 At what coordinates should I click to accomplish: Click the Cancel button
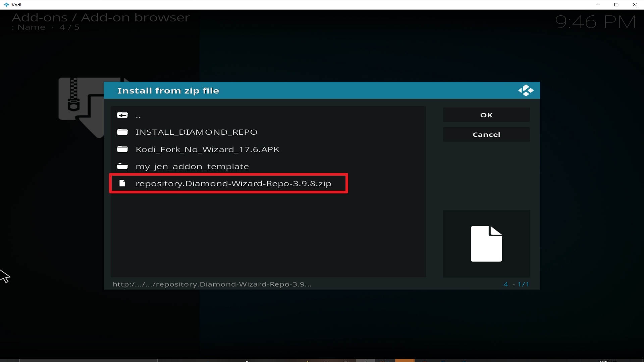[x=486, y=134]
